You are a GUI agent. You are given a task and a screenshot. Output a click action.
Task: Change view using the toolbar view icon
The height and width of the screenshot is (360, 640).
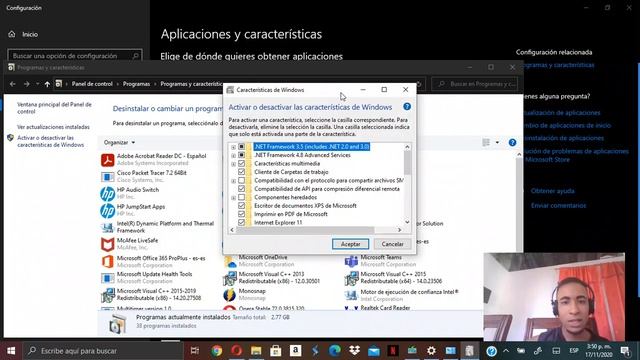(x=486, y=142)
